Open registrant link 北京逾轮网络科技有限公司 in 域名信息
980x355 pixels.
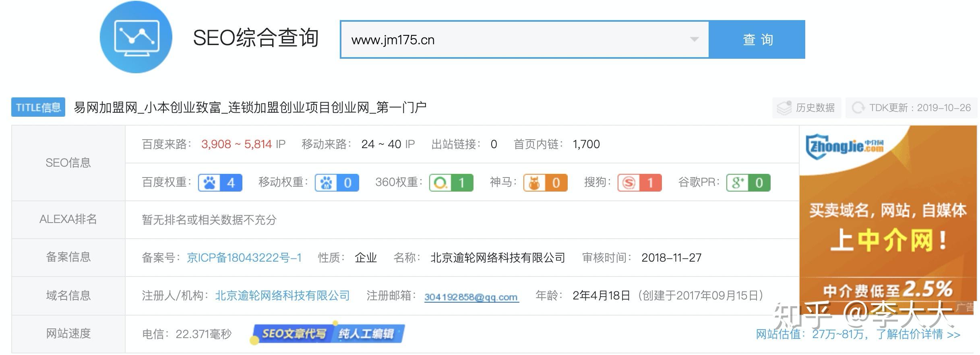(283, 296)
